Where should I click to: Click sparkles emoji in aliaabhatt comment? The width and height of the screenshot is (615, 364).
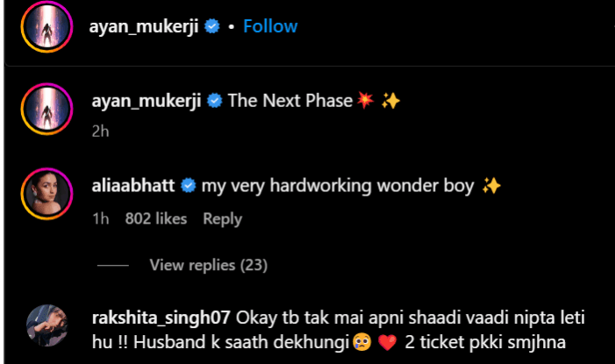point(491,186)
